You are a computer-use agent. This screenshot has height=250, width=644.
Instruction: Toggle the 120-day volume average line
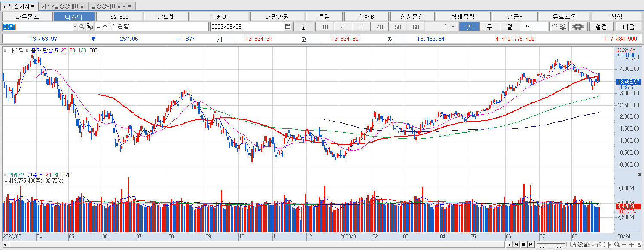click(68, 174)
